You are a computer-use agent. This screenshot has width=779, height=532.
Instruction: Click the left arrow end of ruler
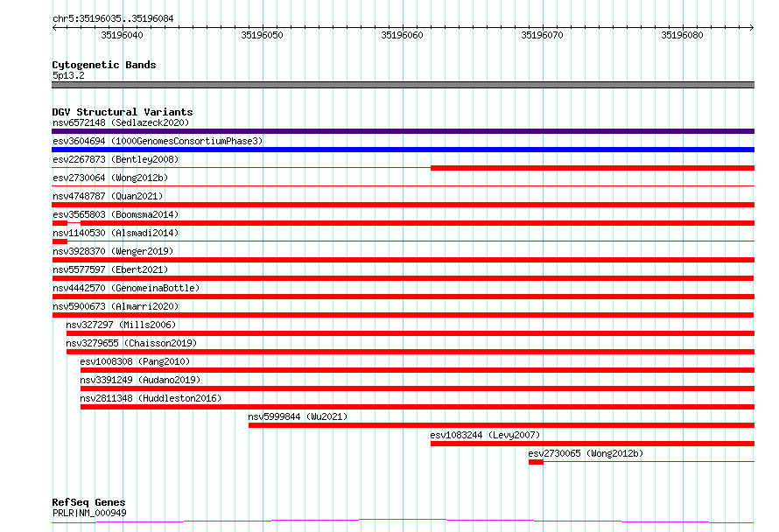[x=54, y=28]
